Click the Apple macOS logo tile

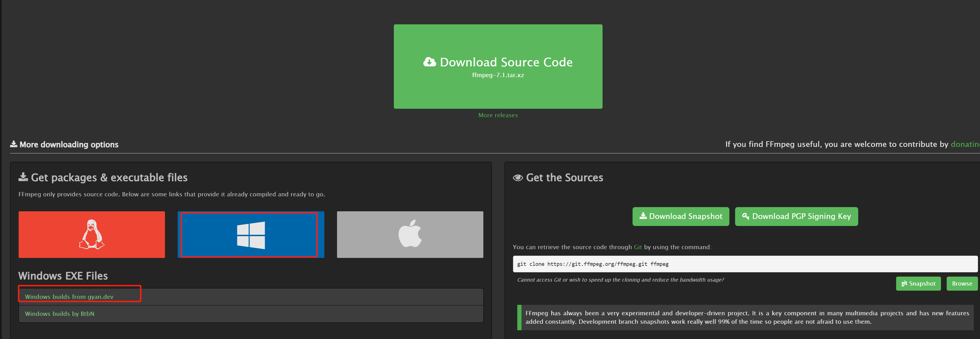click(x=410, y=234)
